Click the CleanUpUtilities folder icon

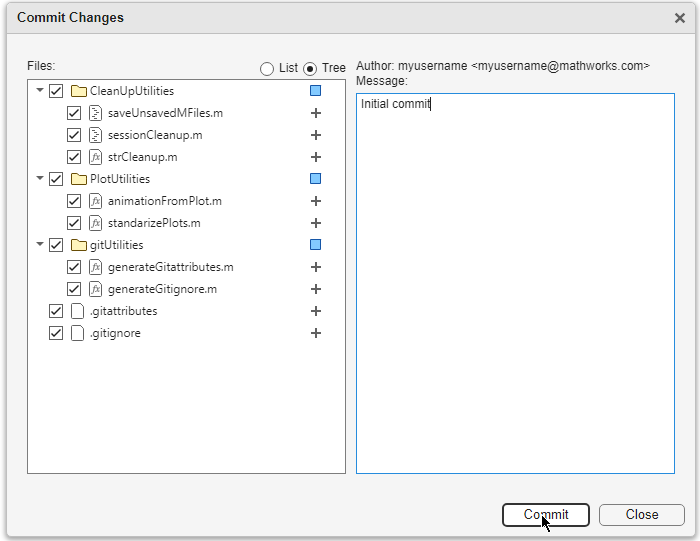click(x=78, y=91)
